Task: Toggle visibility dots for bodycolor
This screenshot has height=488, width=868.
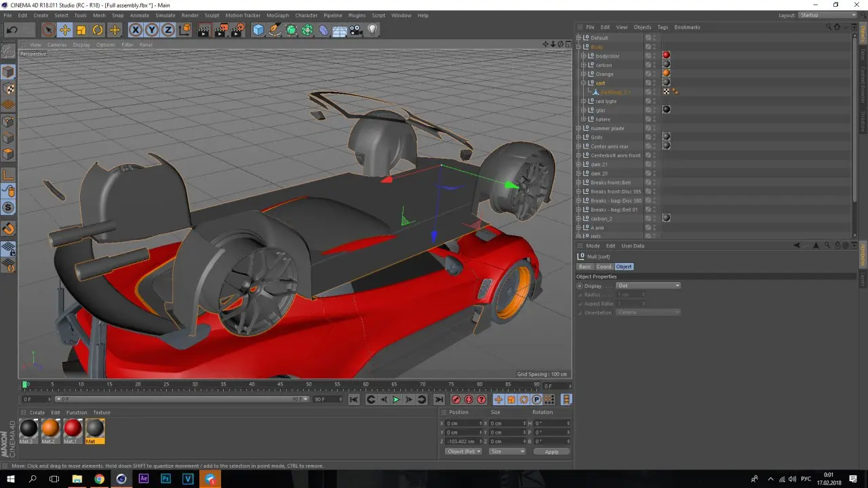Action: coord(654,56)
